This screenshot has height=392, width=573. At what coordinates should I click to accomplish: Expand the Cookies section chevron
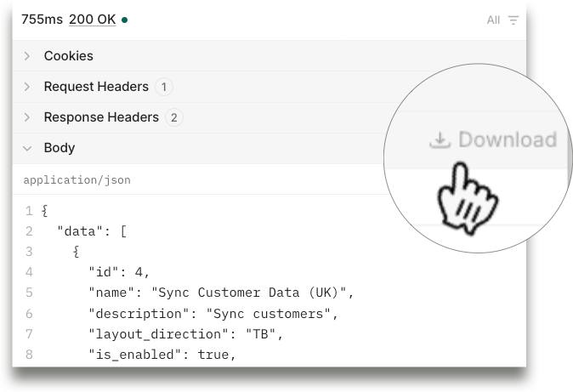click(x=27, y=56)
